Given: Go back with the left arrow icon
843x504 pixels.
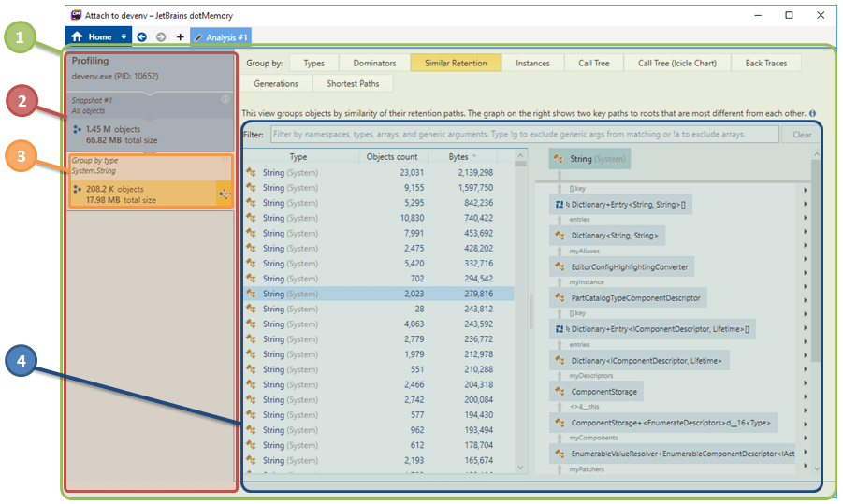Looking at the screenshot, I should [x=141, y=37].
